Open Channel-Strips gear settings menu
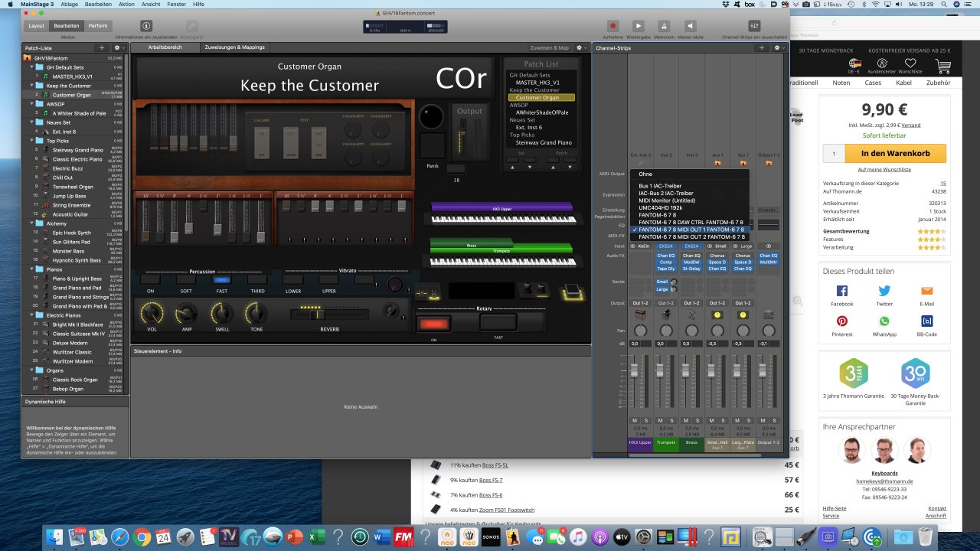This screenshot has width=980, height=551. click(x=778, y=47)
